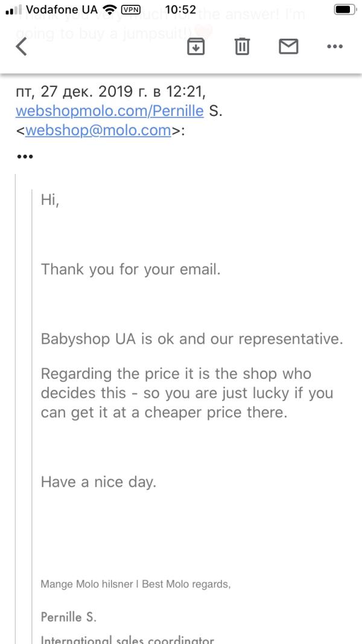Tap the VPN indicator badge

point(131,10)
